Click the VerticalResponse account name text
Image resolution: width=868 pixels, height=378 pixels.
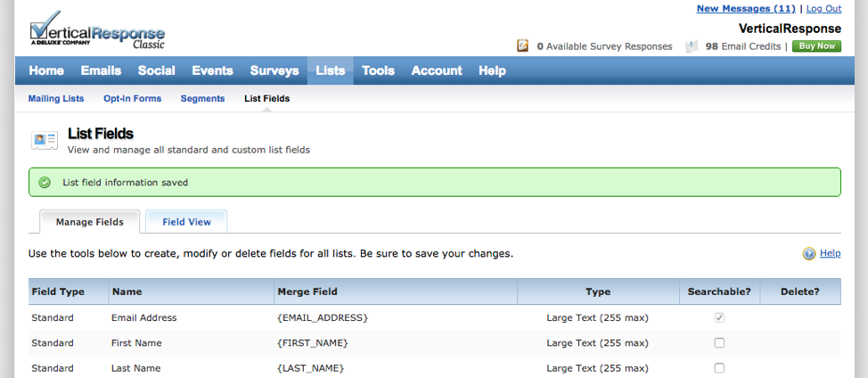point(790,29)
